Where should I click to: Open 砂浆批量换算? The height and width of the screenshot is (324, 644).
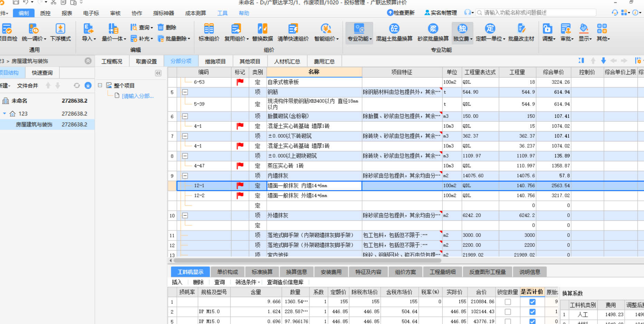(433, 33)
